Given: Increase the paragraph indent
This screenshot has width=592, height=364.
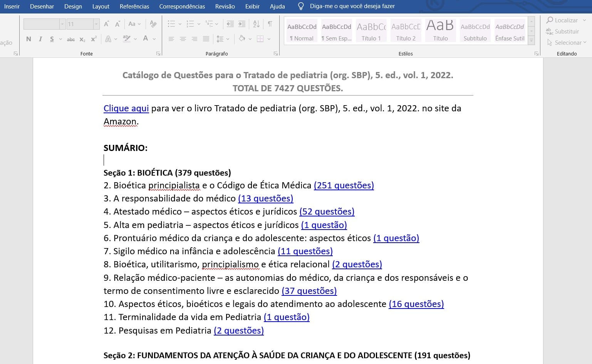Looking at the screenshot, I should pos(242,24).
